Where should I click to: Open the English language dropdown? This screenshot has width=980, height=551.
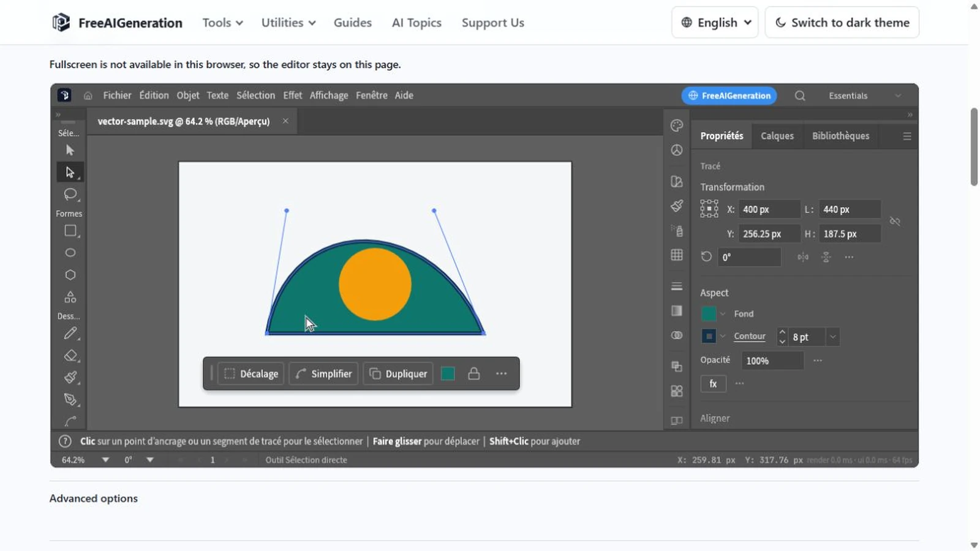715,23
